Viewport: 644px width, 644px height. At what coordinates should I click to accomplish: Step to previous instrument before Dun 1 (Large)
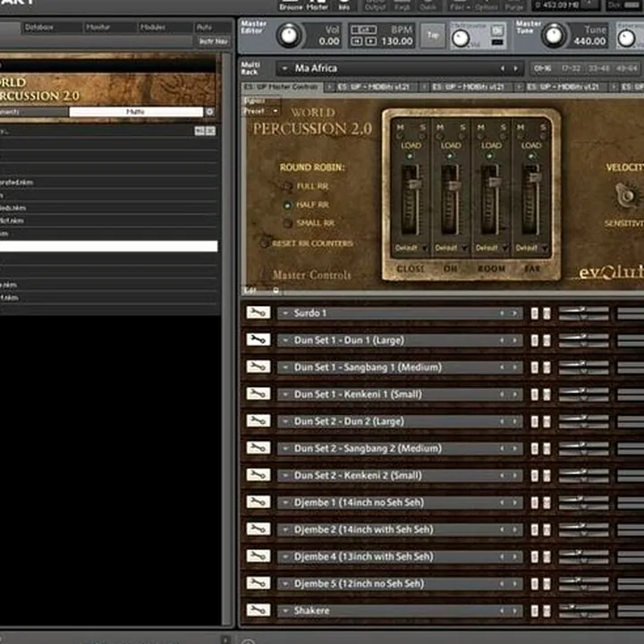pos(502,341)
